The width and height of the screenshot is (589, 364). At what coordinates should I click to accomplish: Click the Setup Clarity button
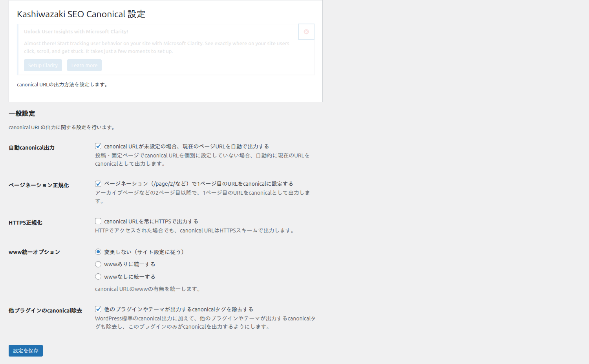point(43,65)
